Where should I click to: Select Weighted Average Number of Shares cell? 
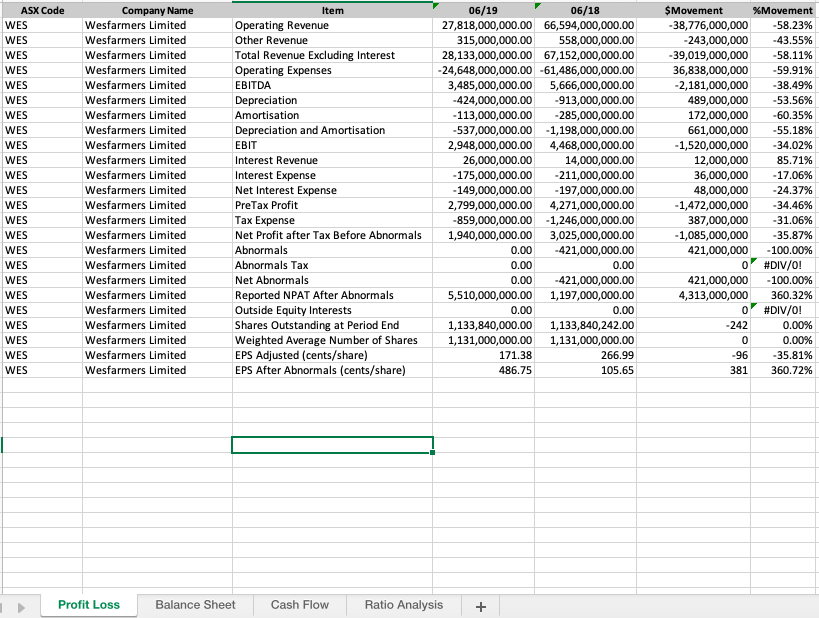tap(332, 341)
